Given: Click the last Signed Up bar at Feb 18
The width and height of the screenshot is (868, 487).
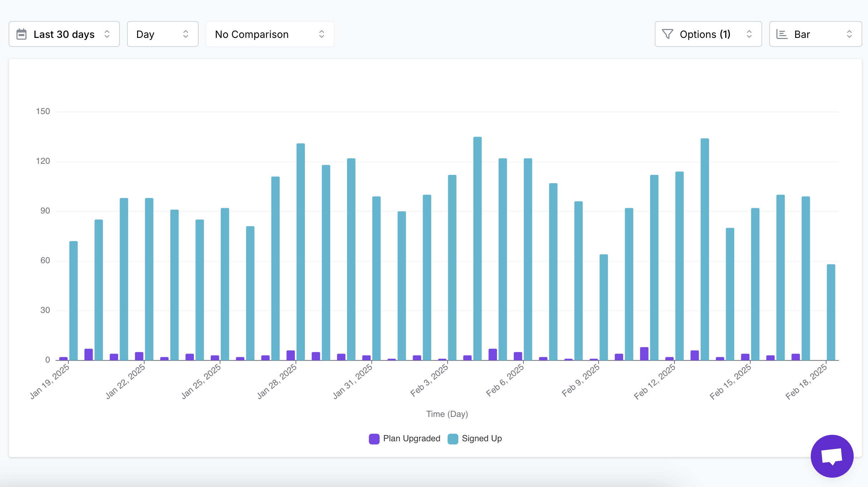Looking at the screenshot, I should [831, 313].
